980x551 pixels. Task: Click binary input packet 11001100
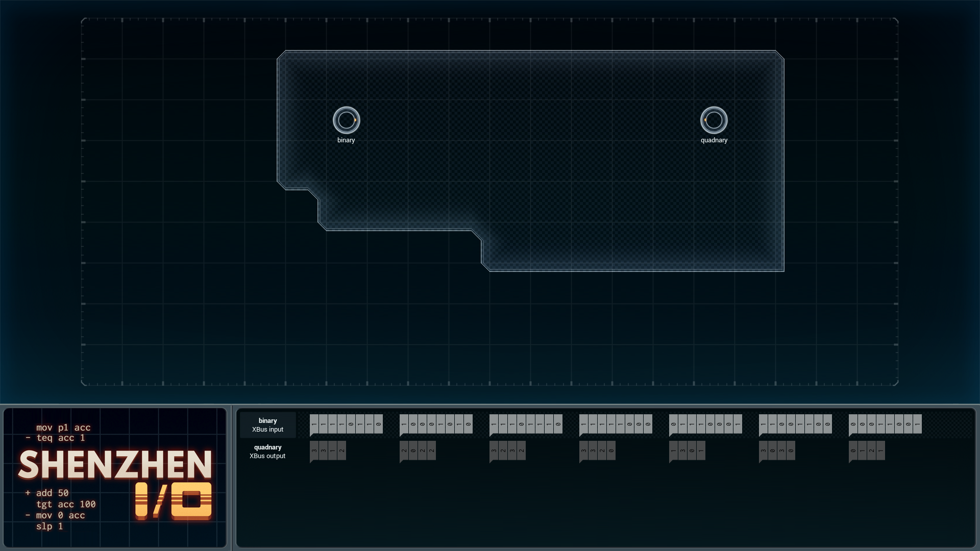795,424
